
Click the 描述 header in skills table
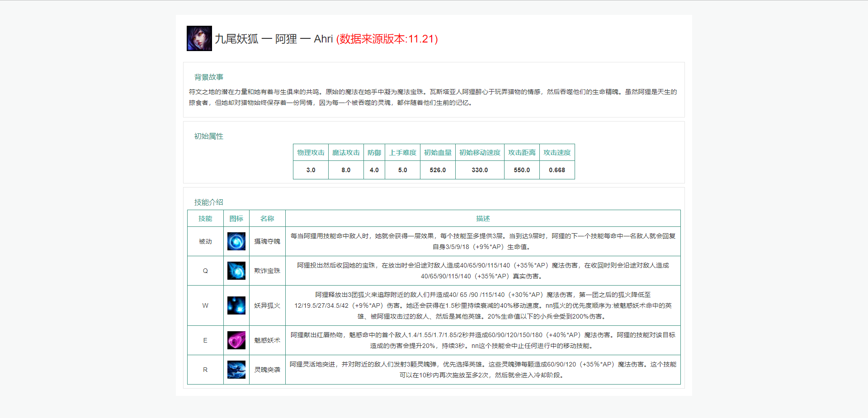(483, 218)
